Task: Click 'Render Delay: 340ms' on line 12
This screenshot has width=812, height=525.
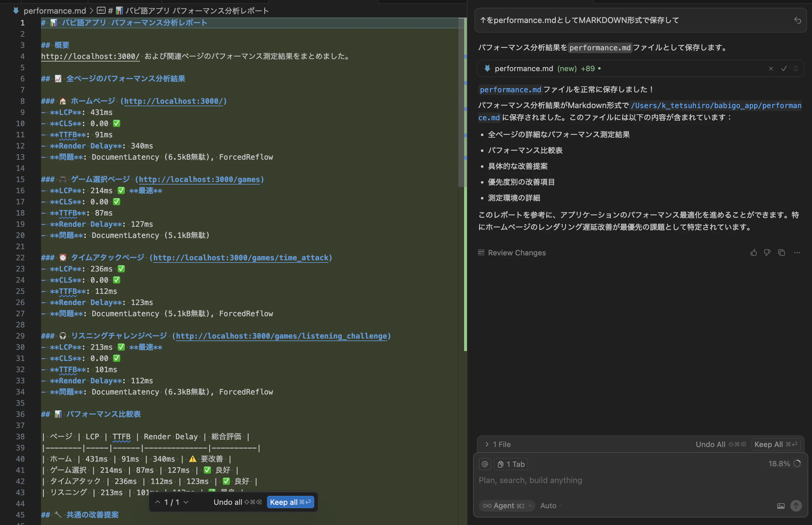Action: coord(101,146)
